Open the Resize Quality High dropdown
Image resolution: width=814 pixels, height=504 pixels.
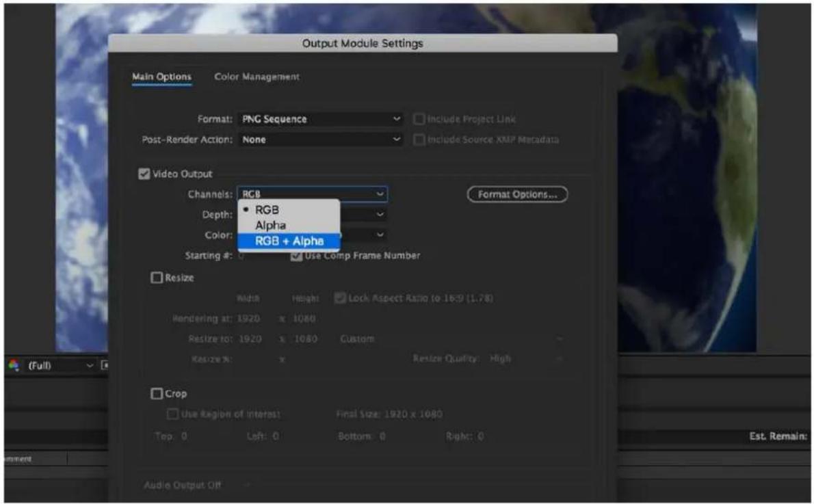tap(525, 358)
